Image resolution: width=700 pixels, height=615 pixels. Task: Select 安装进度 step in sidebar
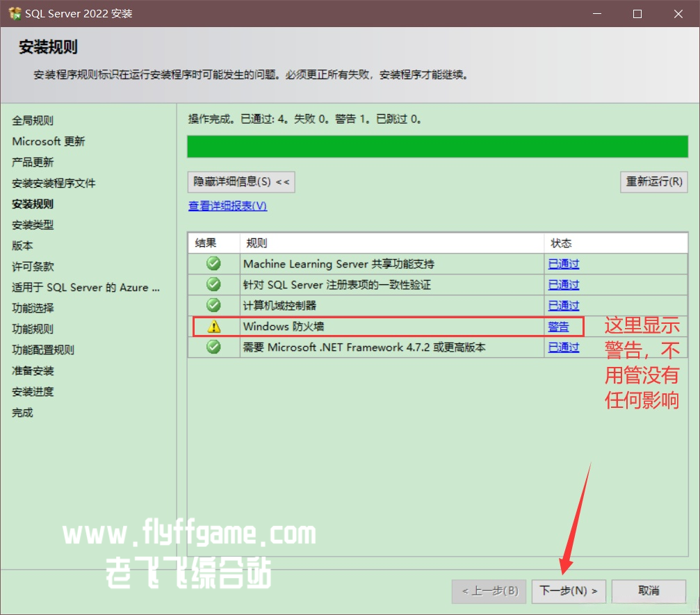(33, 392)
